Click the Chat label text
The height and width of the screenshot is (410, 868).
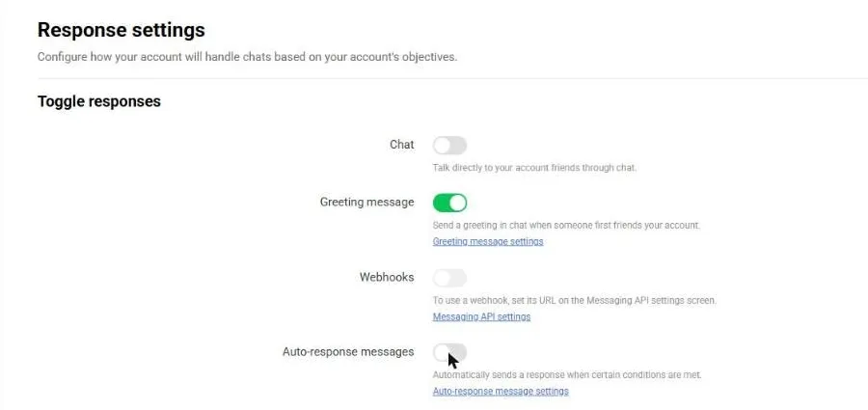click(x=402, y=145)
